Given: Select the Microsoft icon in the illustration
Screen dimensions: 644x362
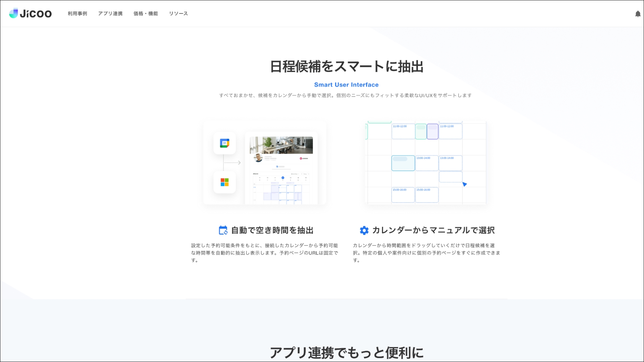Looking at the screenshot, I should click(225, 183).
